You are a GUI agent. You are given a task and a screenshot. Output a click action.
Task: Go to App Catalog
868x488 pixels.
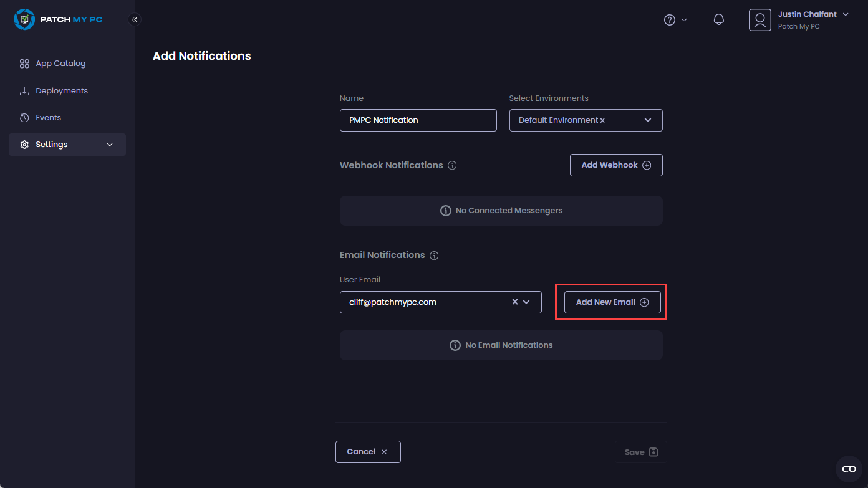(x=60, y=64)
